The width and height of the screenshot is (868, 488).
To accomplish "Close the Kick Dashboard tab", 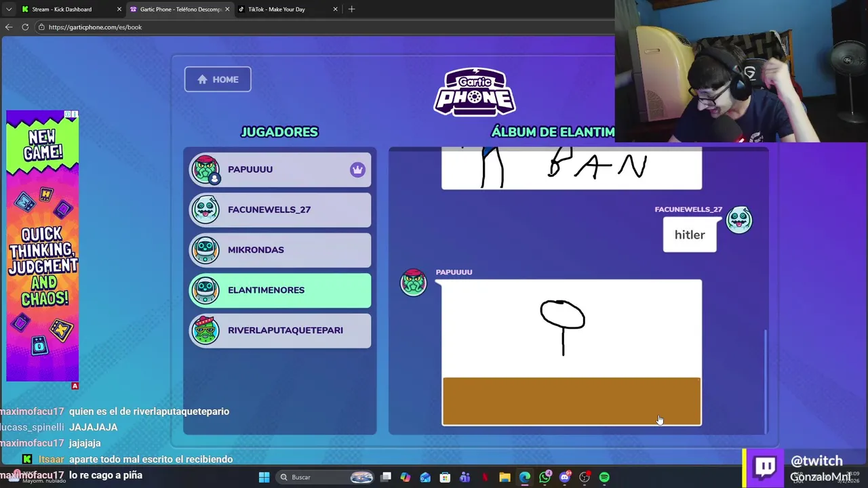I will pyautogui.click(x=119, y=9).
